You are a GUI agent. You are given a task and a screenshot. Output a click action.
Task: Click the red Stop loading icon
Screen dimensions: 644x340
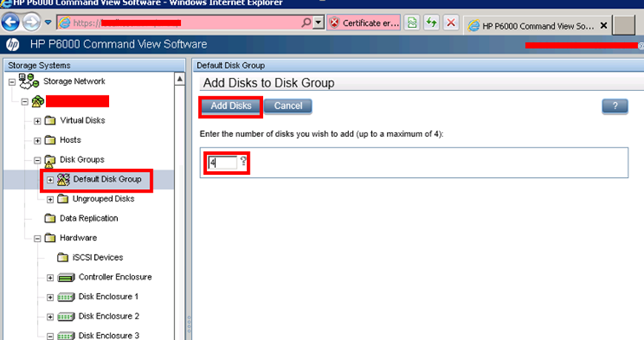coord(451,22)
